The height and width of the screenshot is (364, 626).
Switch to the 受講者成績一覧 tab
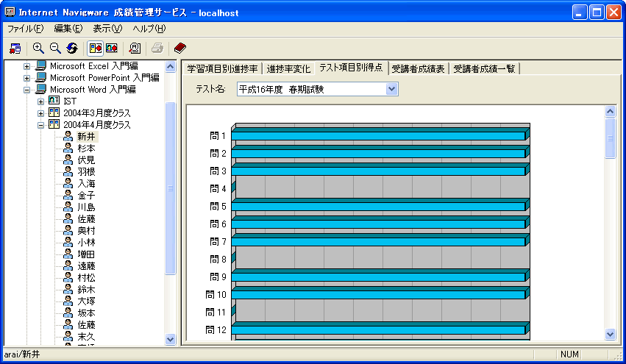(484, 69)
